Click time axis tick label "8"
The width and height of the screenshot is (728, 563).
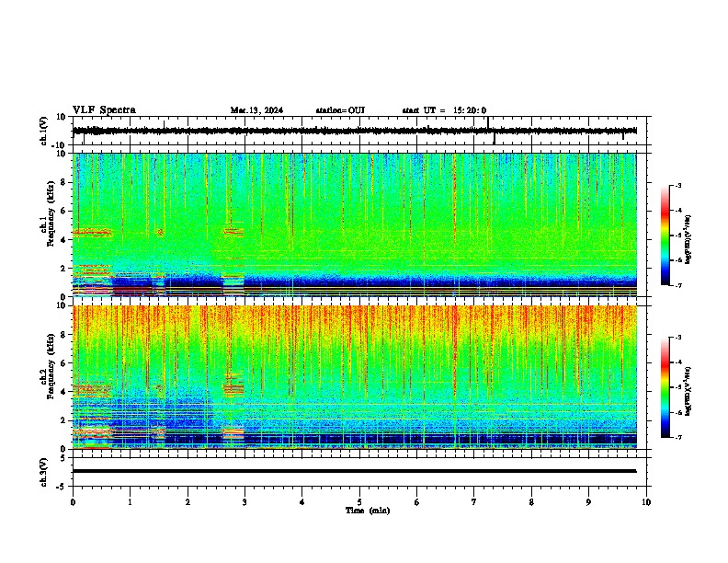(x=531, y=502)
